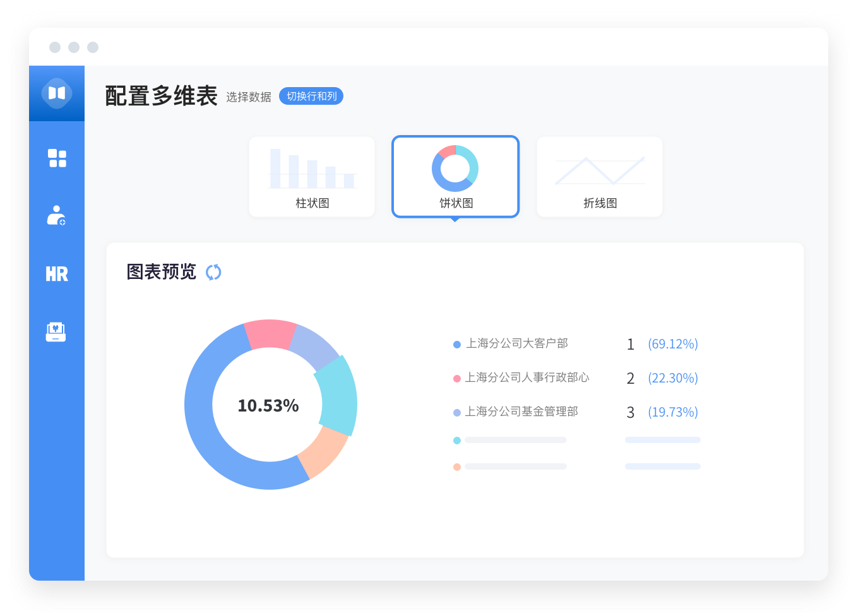Refresh the chart preview
Image resolution: width=856 pixels, height=616 pixels.
(x=213, y=272)
